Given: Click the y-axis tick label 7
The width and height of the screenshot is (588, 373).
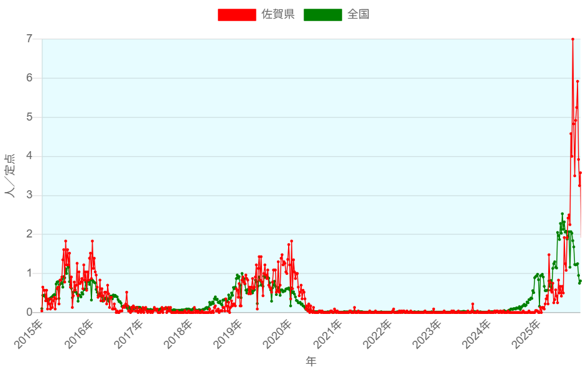Looking at the screenshot, I should coord(29,39).
